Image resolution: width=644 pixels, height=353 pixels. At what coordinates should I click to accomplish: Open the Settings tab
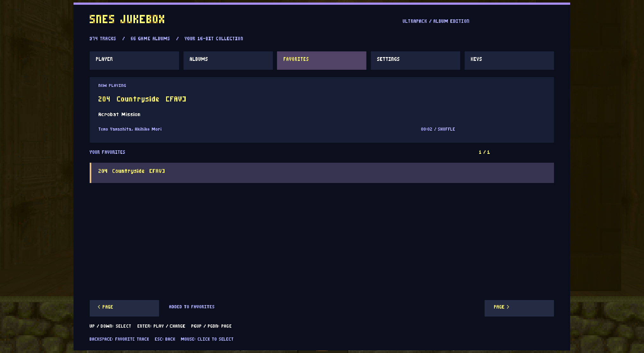pyautogui.click(x=415, y=61)
